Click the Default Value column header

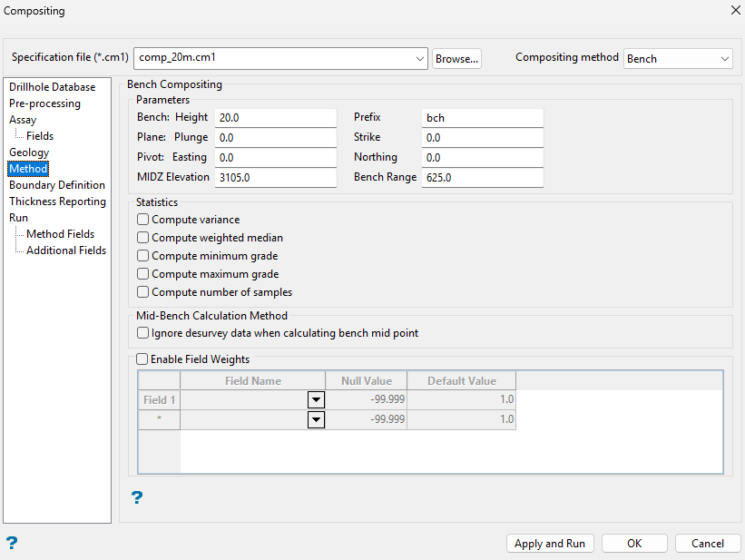click(461, 381)
